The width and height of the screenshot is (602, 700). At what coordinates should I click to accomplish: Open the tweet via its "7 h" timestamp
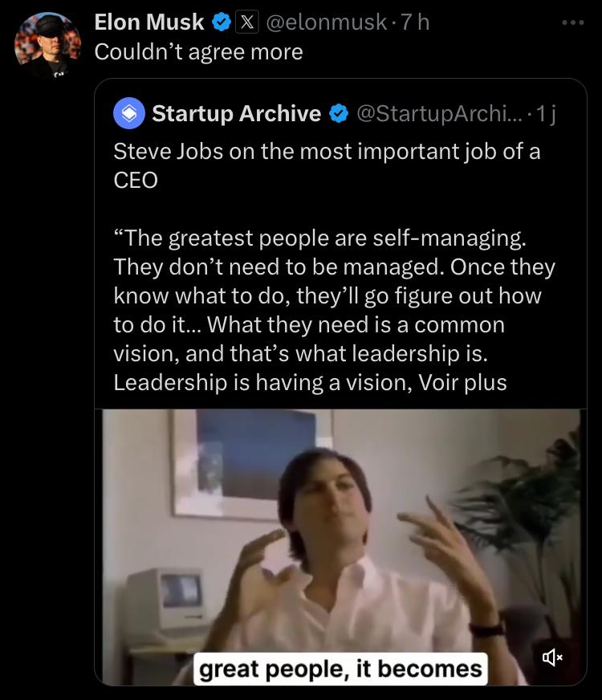click(414, 22)
